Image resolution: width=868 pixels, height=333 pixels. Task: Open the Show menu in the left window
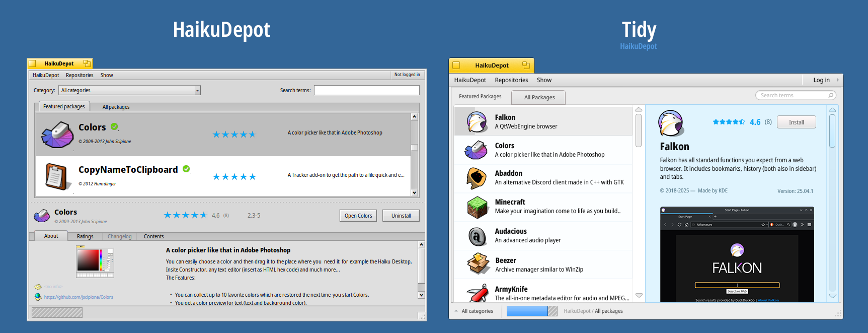click(107, 75)
